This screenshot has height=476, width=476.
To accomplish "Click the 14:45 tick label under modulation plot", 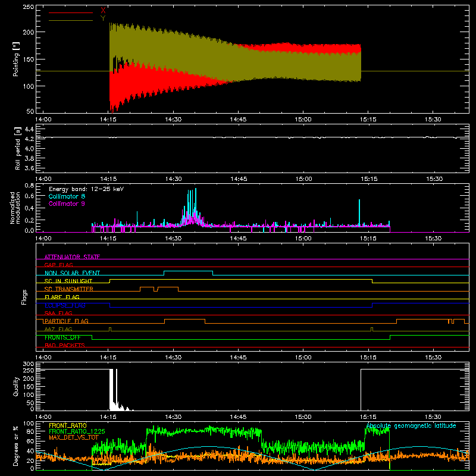I will pos(239,239).
